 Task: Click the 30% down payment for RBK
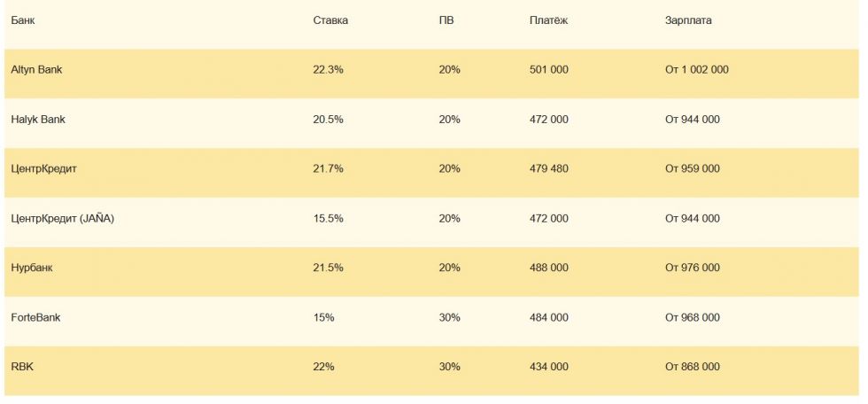click(x=450, y=367)
